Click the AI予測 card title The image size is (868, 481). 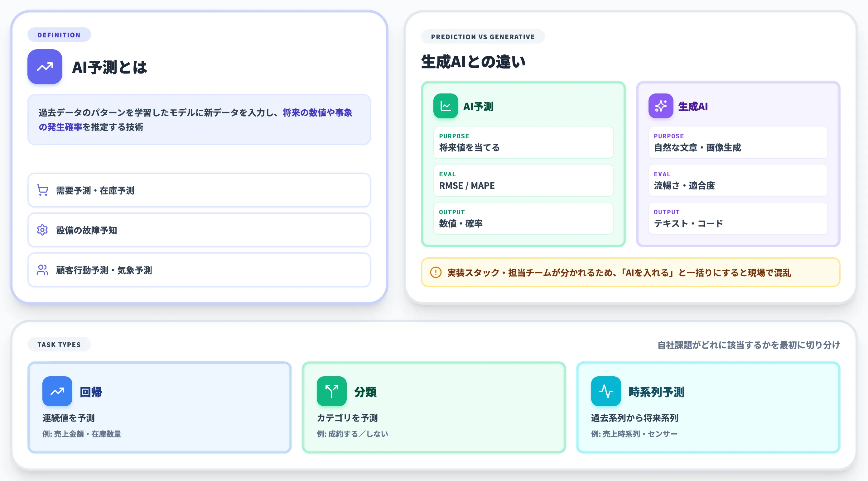(478, 106)
